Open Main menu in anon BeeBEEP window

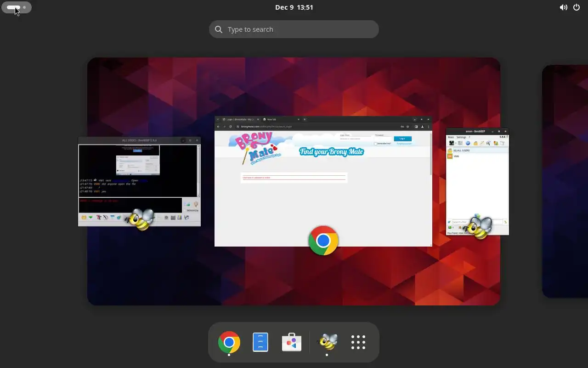click(x=451, y=137)
